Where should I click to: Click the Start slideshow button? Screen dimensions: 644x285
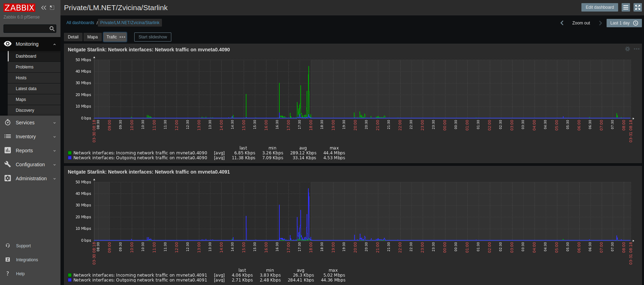(153, 37)
